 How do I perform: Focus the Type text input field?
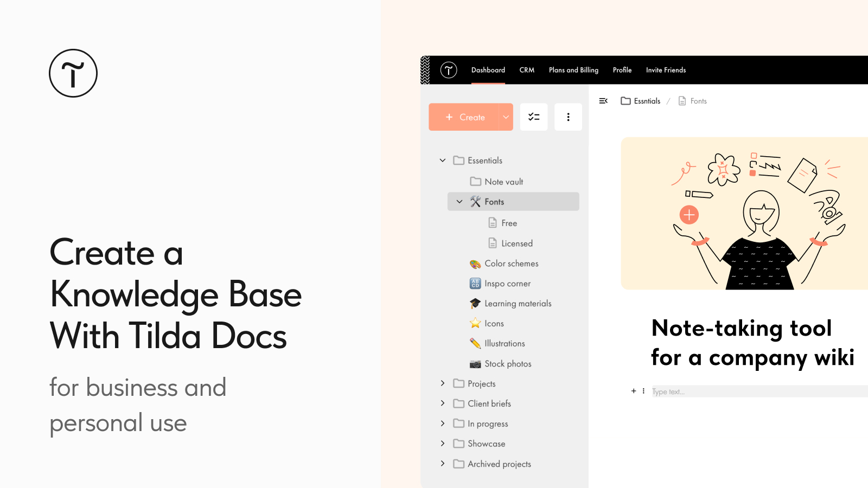coord(759,391)
